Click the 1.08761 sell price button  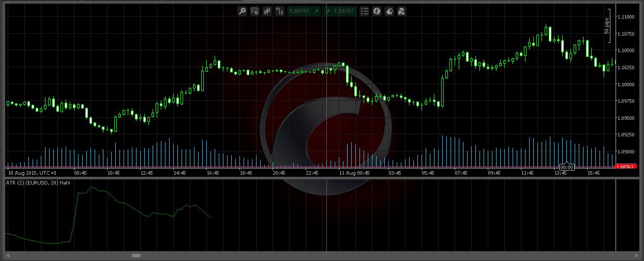304,11
